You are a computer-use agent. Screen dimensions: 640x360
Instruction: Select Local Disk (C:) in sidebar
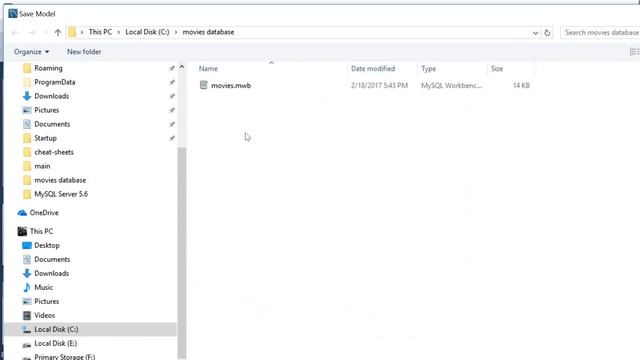(x=56, y=329)
